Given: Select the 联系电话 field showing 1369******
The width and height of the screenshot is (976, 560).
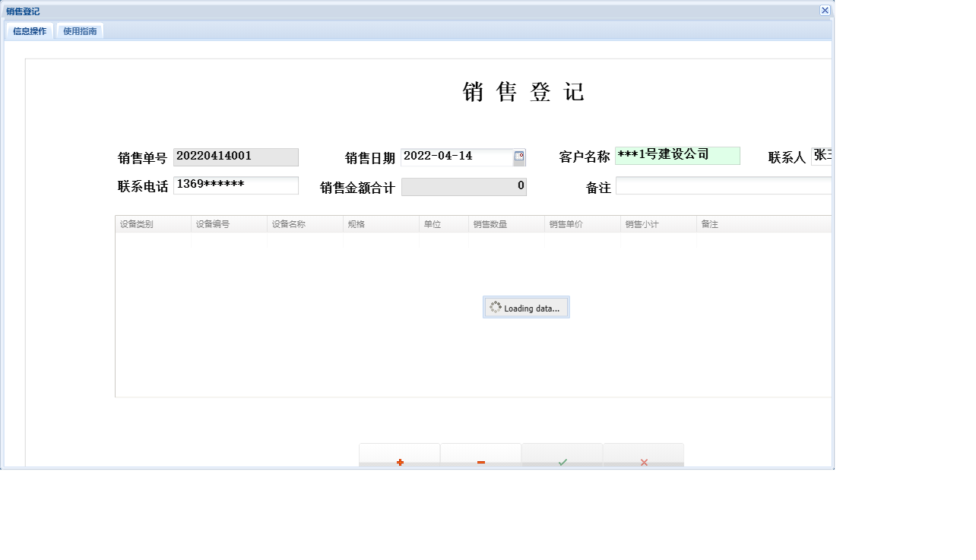Looking at the screenshot, I should pos(236,185).
